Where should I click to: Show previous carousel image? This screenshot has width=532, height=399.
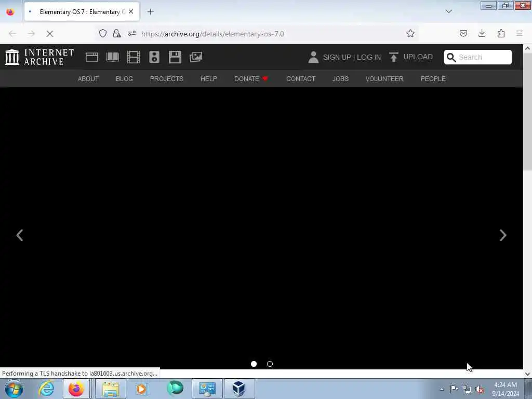20,235
